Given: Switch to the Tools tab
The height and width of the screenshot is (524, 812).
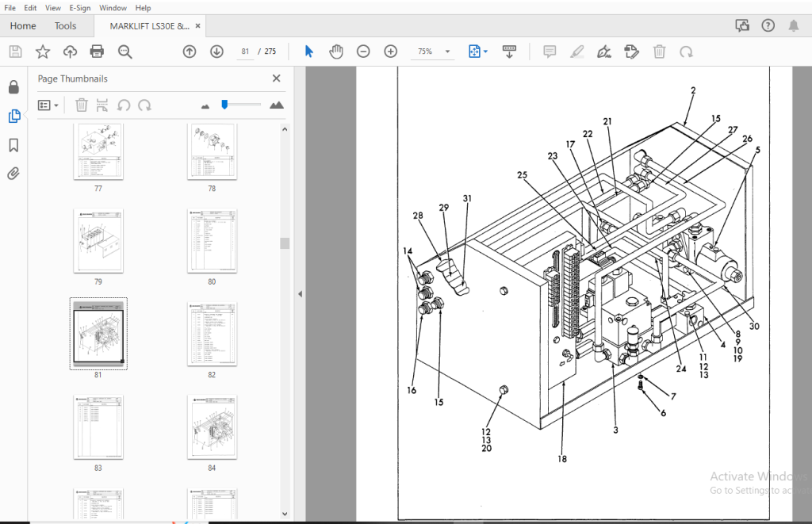Looking at the screenshot, I should (x=65, y=26).
